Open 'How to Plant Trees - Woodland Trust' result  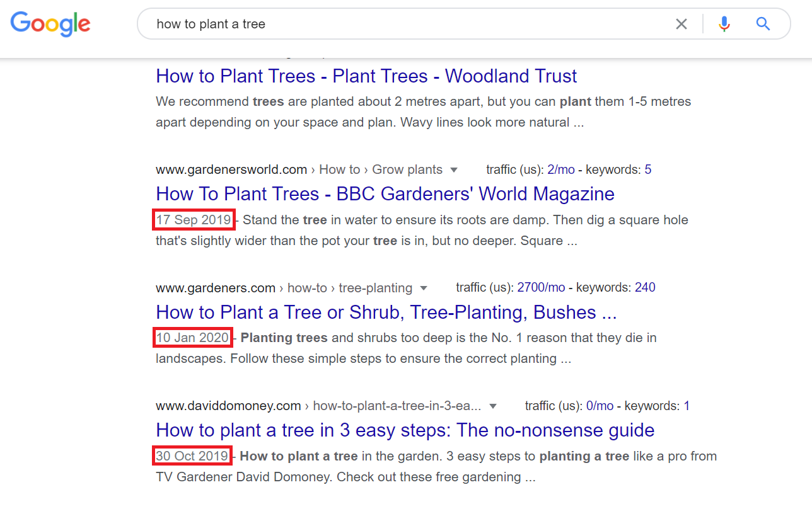click(x=366, y=76)
